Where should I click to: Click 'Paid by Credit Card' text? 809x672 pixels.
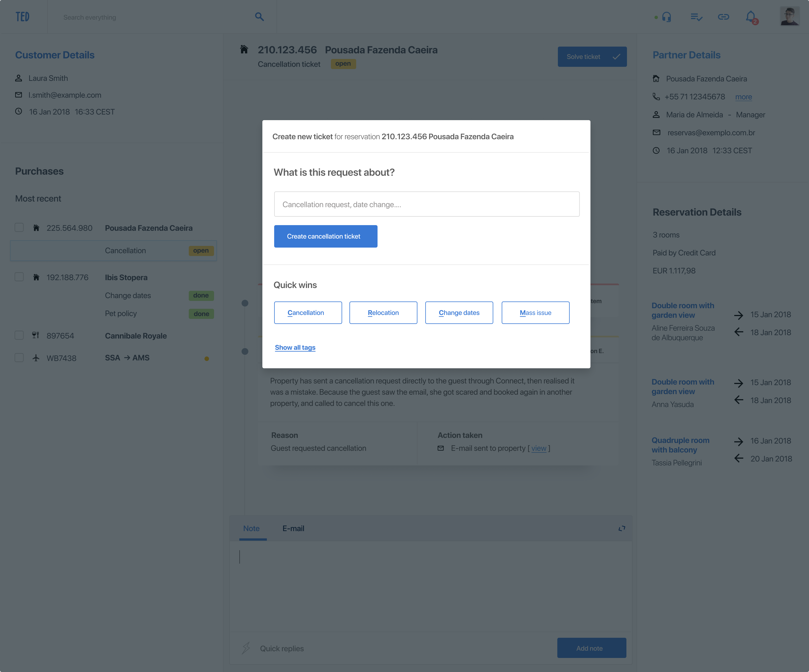[x=684, y=253]
